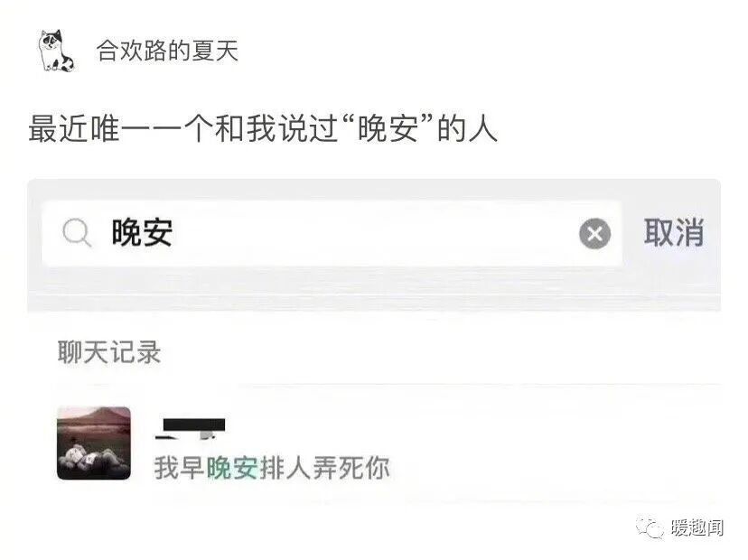Click the magnifier search icon

click(x=77, y=233)
